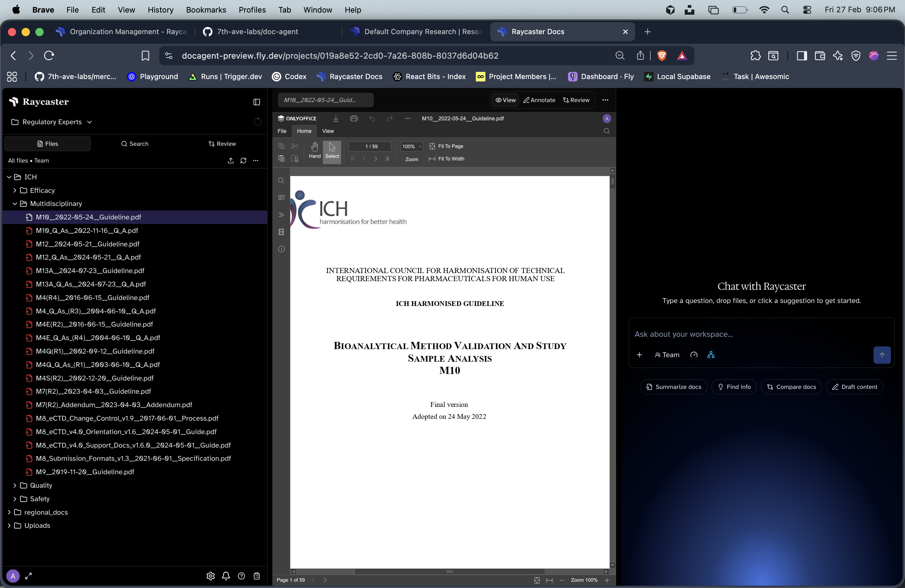905x588 pixels.
Task: Open the headings navigation panel
Action: (x=281, y=214)
